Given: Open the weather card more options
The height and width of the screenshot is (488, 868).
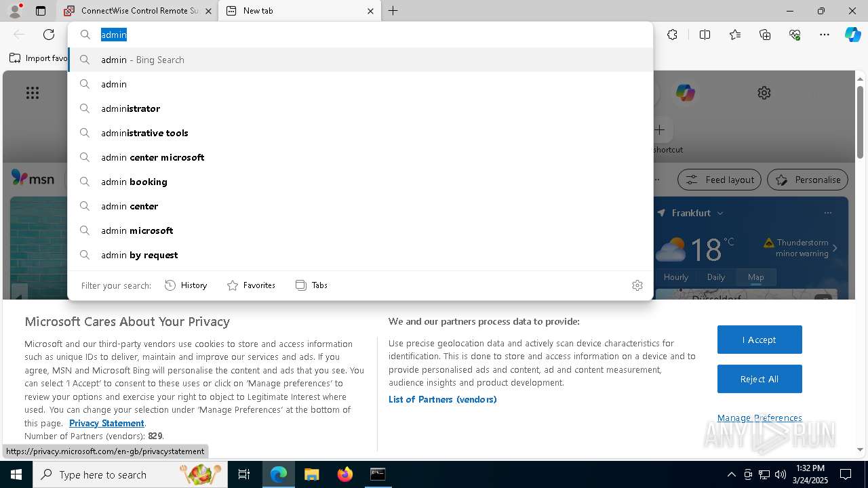Looking at the screenshot, I should click(827, 213).
